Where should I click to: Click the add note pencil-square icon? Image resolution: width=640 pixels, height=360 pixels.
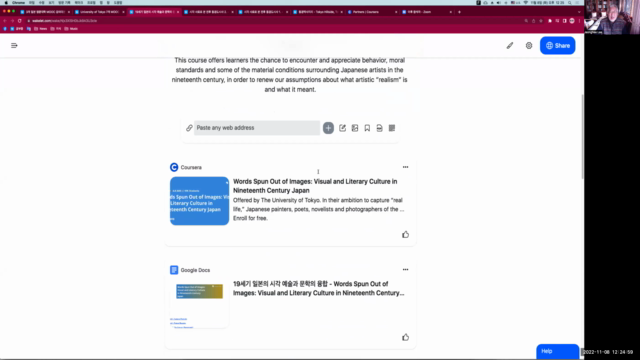(x=342, y=128)
